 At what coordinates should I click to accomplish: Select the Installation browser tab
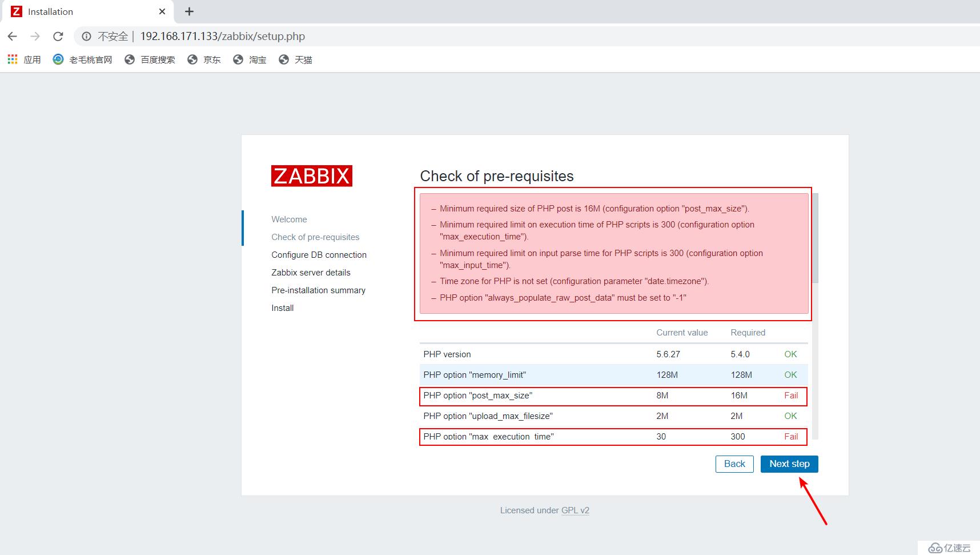pos(89,11)
